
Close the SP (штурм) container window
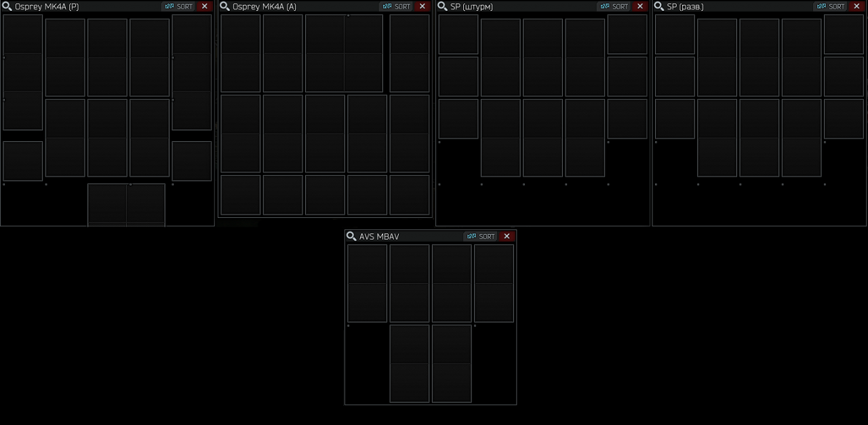coord(640,6)
